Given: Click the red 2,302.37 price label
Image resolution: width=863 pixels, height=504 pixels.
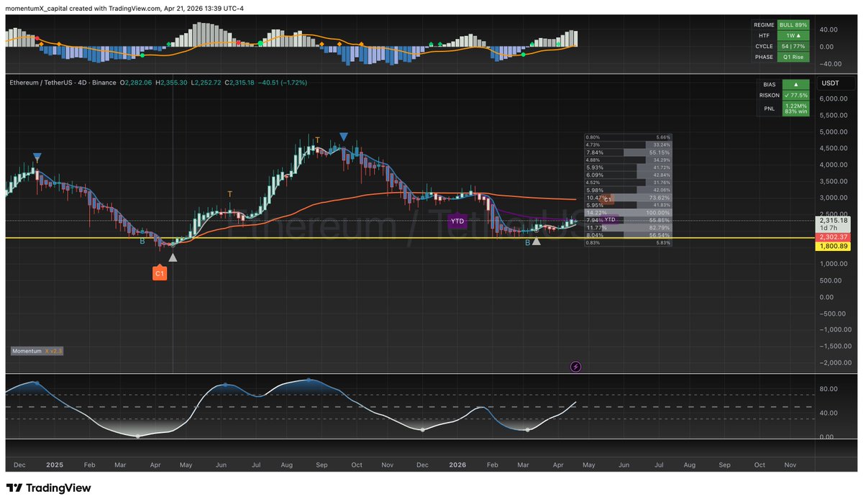Looking at the screenshot, I should 831,237.
